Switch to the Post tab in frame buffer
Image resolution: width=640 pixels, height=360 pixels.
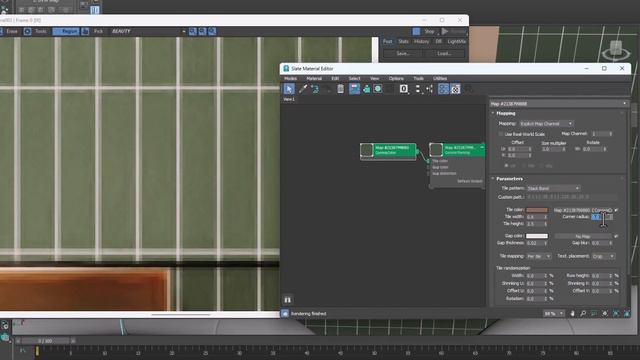click(387, 42)
